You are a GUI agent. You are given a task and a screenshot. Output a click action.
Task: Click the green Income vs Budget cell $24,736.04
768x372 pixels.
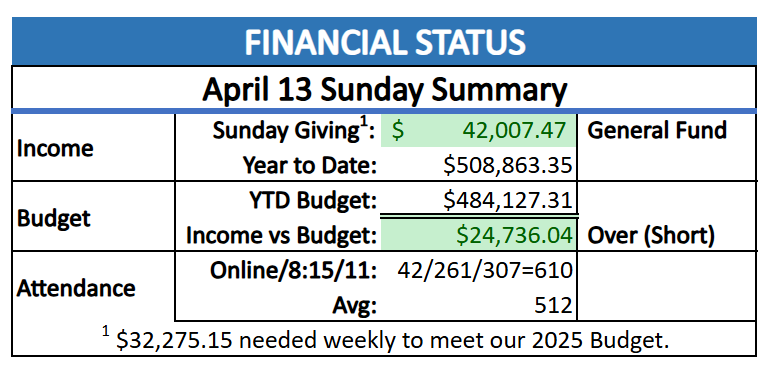[x=479, y=235]
